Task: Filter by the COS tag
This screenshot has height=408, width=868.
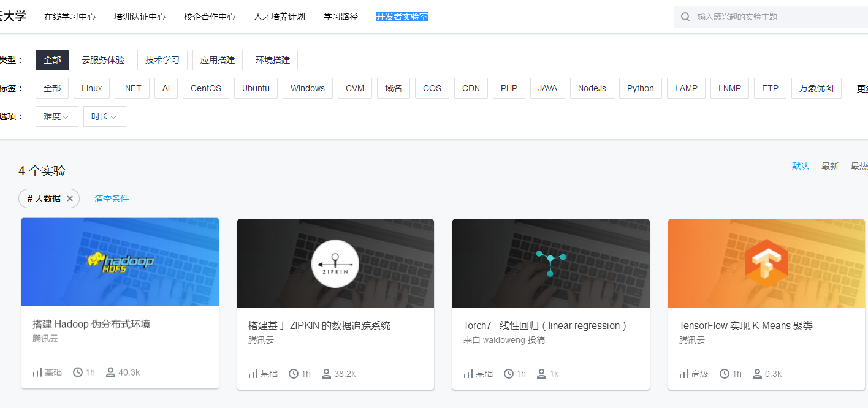Action: (x=432, y=88)
